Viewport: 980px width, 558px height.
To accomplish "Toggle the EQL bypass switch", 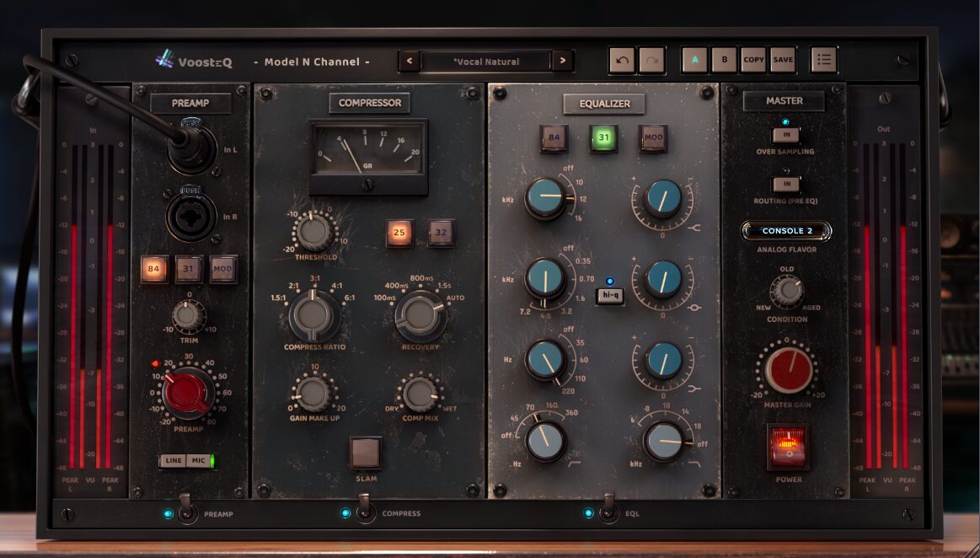I will [x=608, y=512].
